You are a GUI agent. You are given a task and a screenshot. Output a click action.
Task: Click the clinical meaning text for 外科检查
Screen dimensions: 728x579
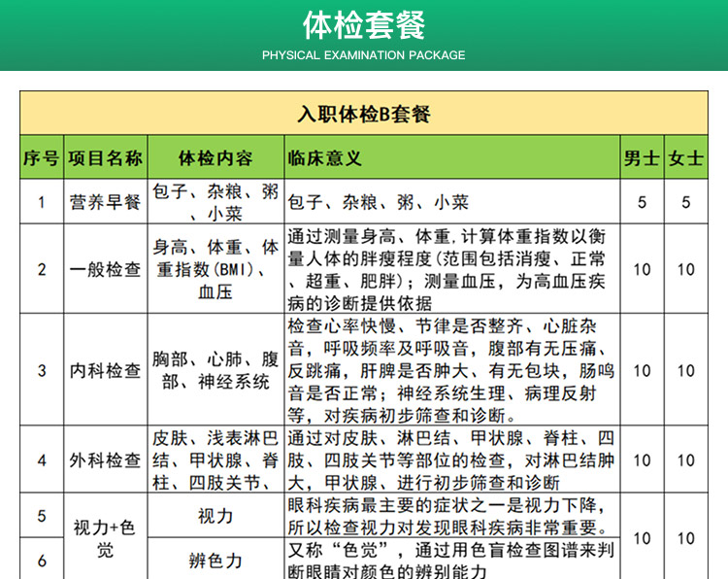pos(451,460)
